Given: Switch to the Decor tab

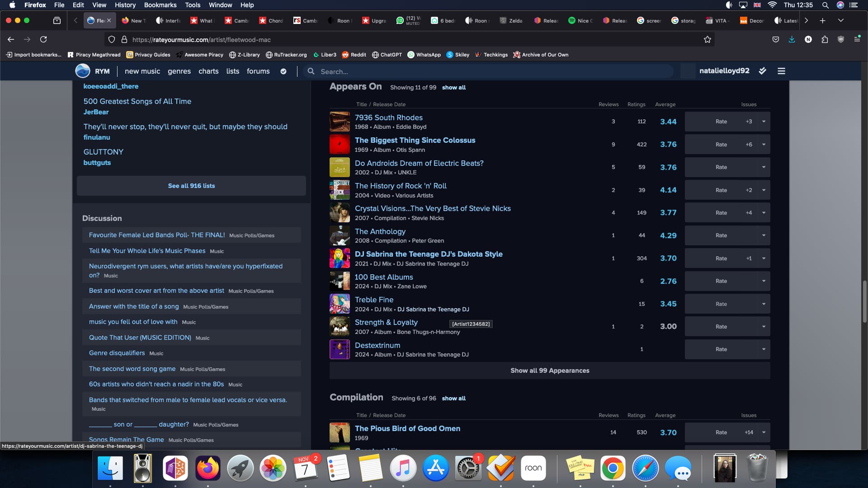Looking at the screenshot, I should [752, 20].
